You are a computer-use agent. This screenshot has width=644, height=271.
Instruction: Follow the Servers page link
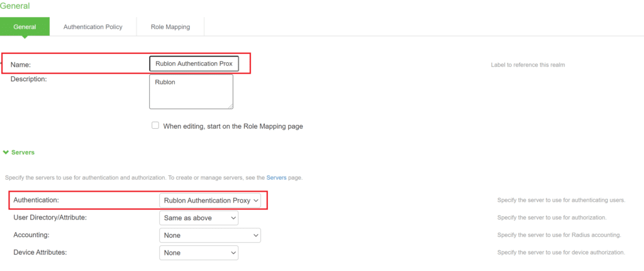(x=276, y=178)
